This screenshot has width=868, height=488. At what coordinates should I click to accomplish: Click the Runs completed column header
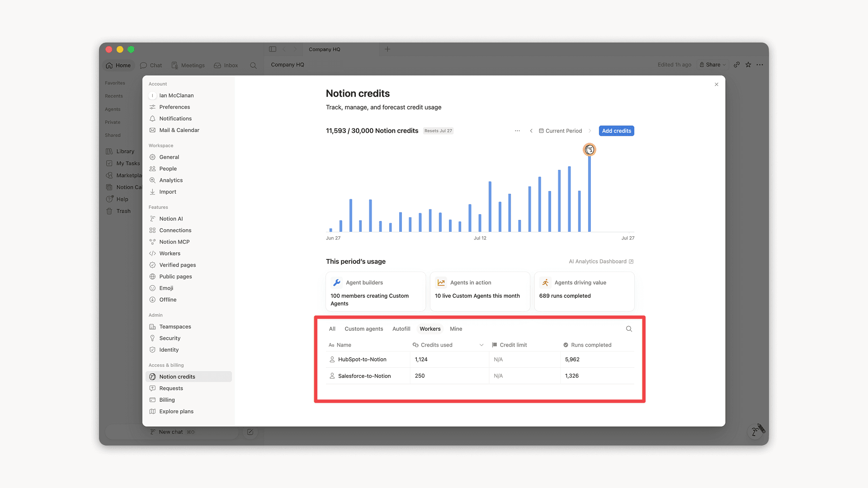point(597,345)
